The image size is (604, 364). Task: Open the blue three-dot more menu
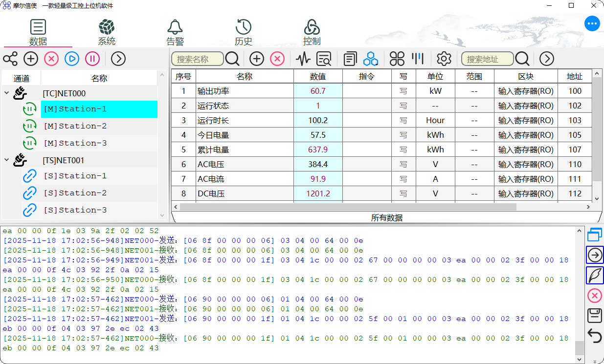coord(592,23)
